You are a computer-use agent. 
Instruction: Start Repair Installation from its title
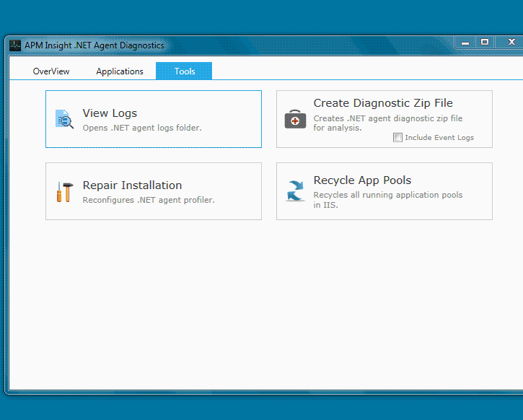[132, 185]
